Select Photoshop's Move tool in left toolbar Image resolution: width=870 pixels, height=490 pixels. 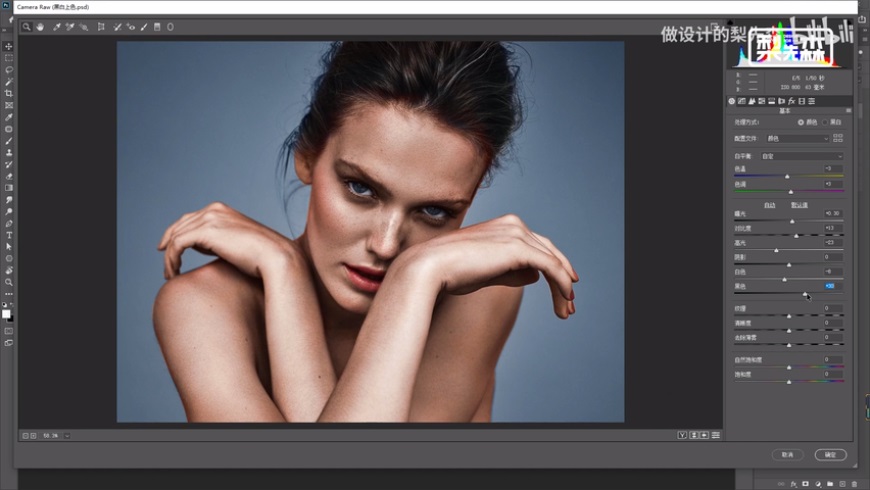point(9,47)
